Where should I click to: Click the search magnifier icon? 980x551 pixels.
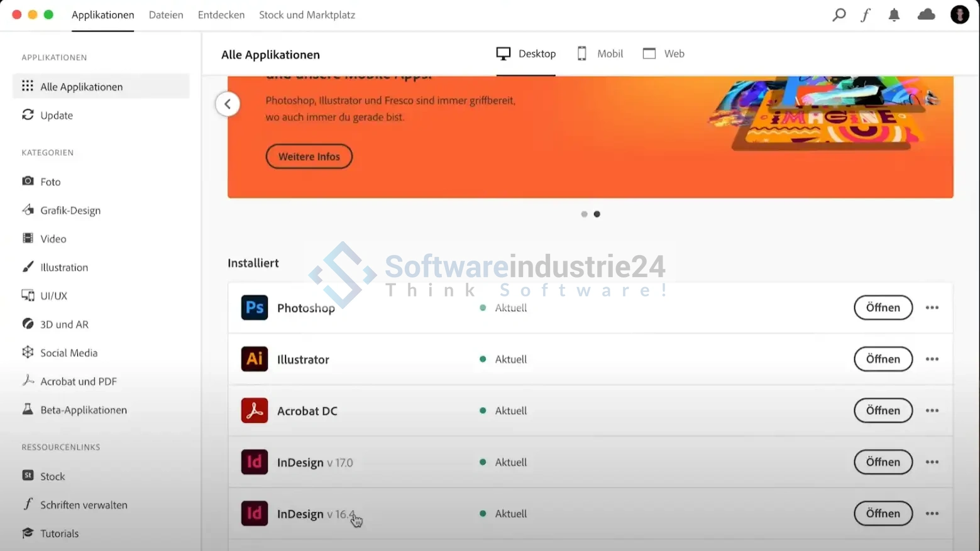click(839, 15)
